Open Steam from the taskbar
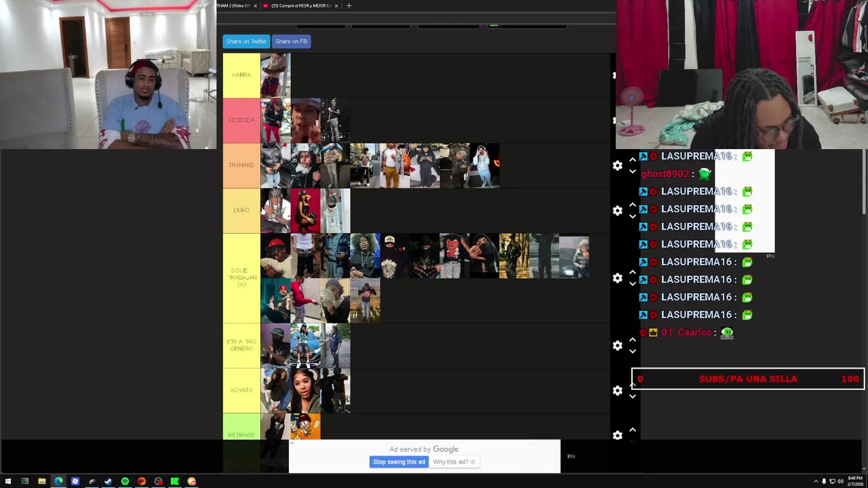Image resolution: width=868 pixels, height=488 pixels. 108,481
